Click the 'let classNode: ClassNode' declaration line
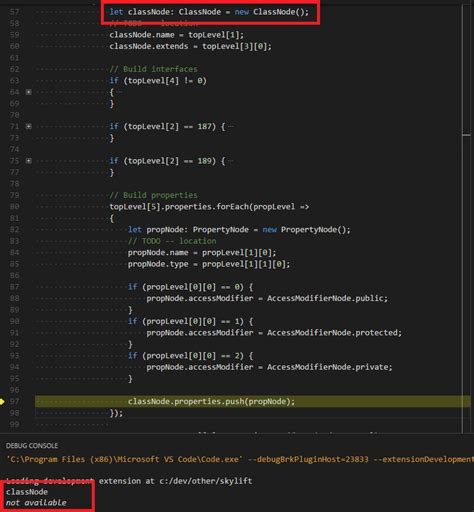This screenshot has height=512, width=474. click(209, 12)
